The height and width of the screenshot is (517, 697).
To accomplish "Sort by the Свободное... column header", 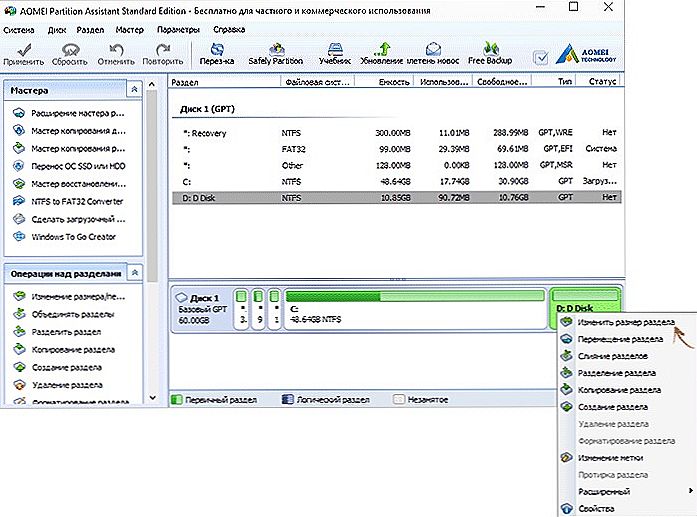I will (502, 82).
